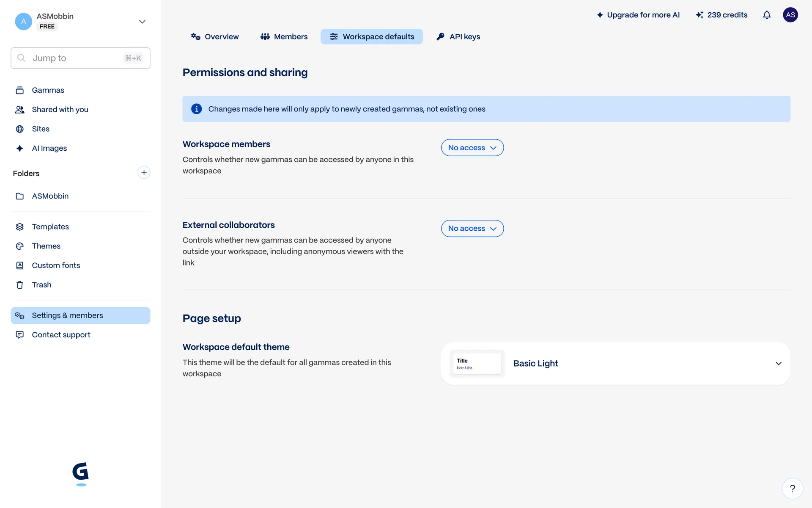812x508 pixels.
Task: Open Sites in the sidebar
Action: pyautogui.click(x=41, y=129)
